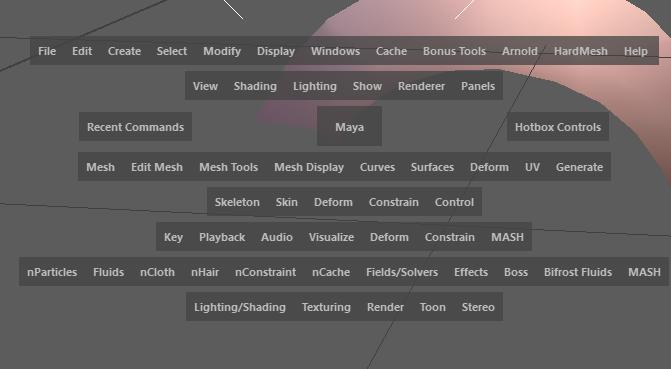Open the Stereo menu
671x369 pixels.
pos(478,307)
